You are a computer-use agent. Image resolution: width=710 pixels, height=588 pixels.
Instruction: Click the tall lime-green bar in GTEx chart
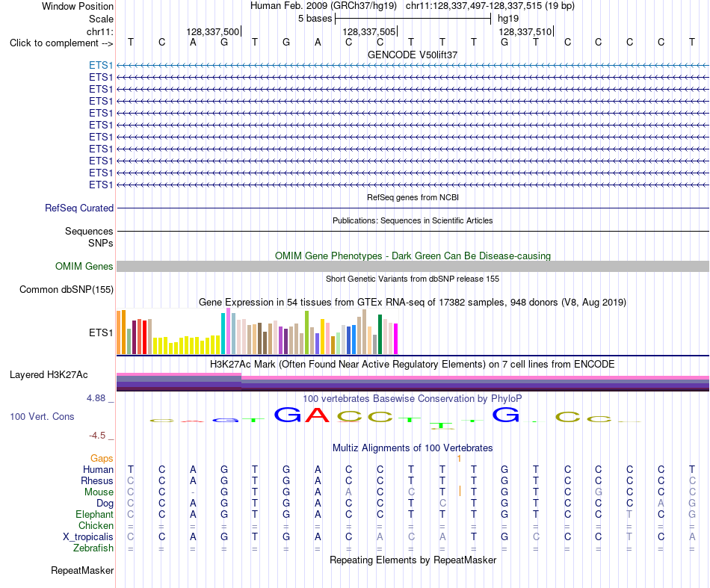click(307, 332)
